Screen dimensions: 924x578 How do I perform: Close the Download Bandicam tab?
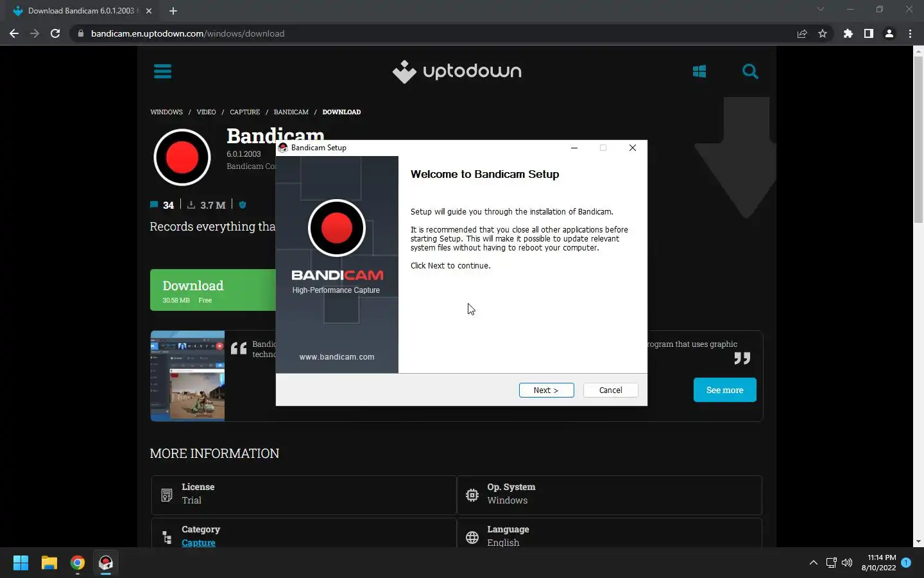pyautogui.click(x=149, y=11)
